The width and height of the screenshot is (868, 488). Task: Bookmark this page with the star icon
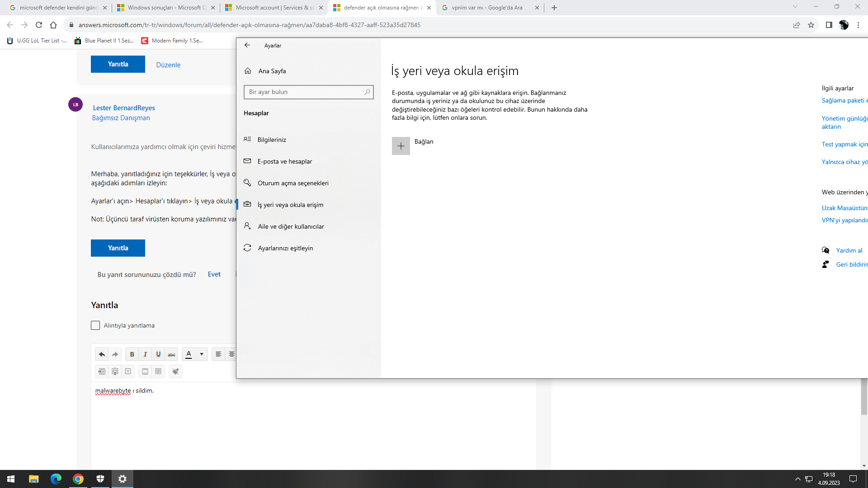(x=811, y=25)
